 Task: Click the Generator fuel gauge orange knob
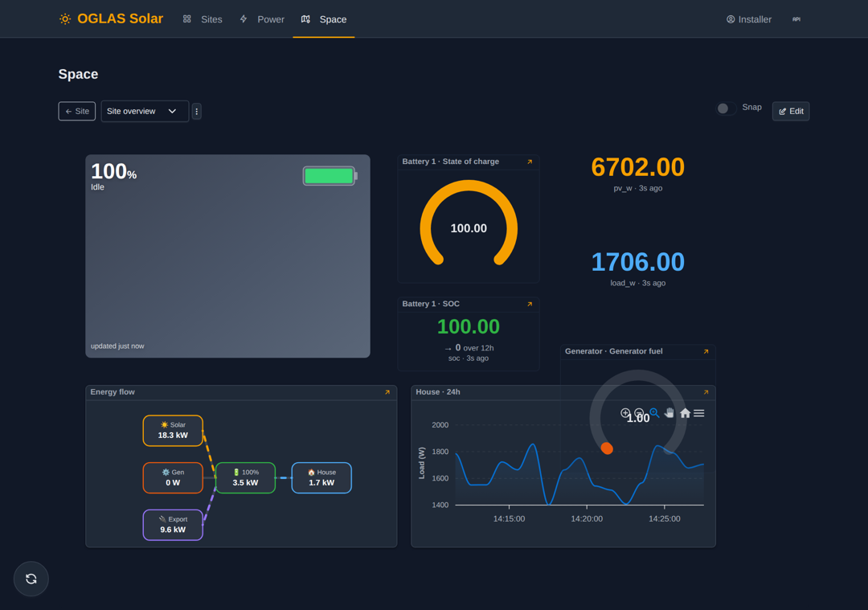pyautogui.click(x=607, y=448)
